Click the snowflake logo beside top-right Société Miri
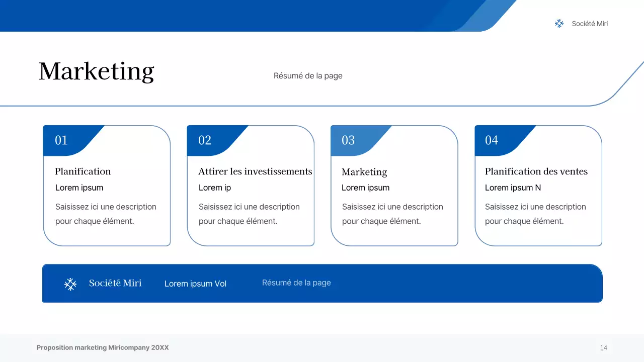This screenshot has width=644, height=362. click(x=559, y=24)
